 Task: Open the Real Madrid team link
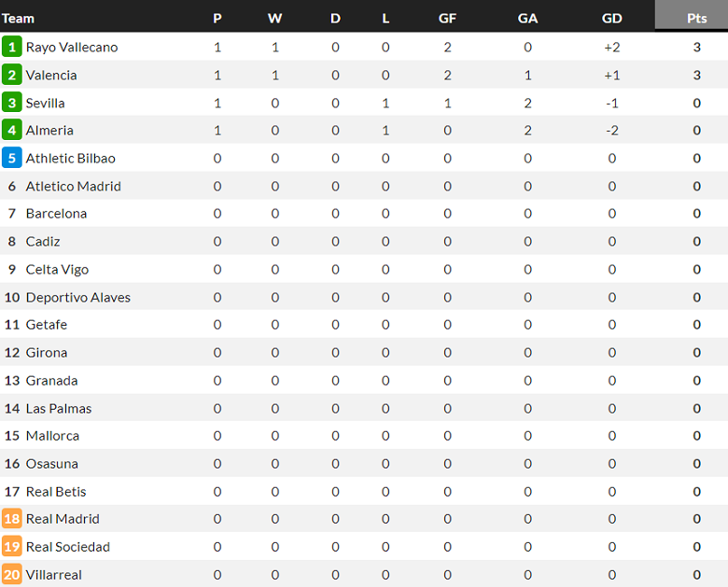[x=63, y=519]
